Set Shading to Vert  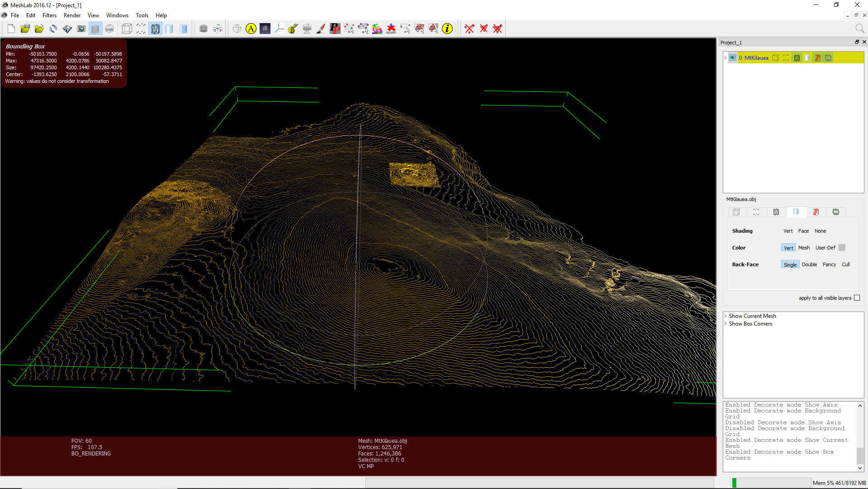[788, 231]
